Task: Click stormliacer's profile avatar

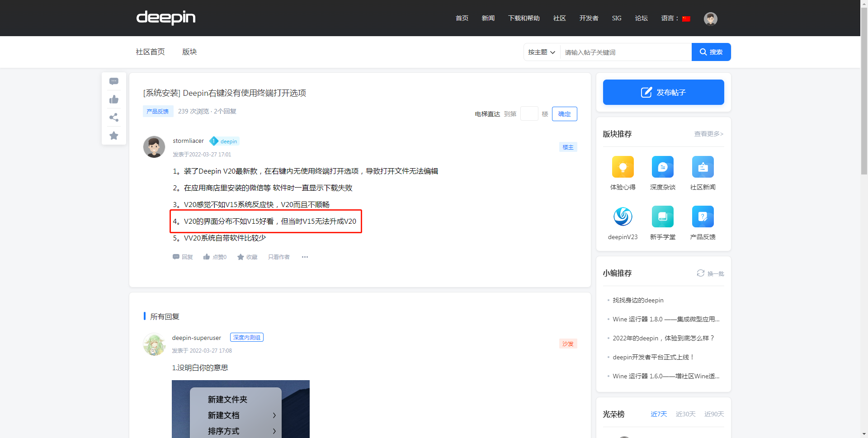Action: point(154,147)
